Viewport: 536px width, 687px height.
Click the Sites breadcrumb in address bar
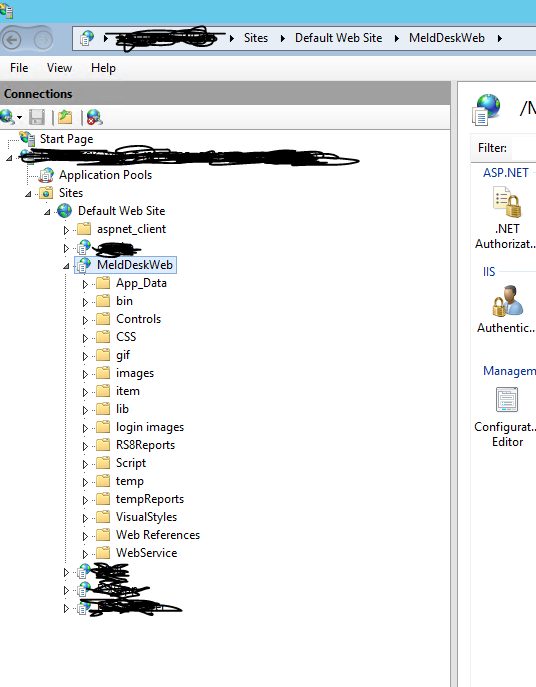pos(256,38)
